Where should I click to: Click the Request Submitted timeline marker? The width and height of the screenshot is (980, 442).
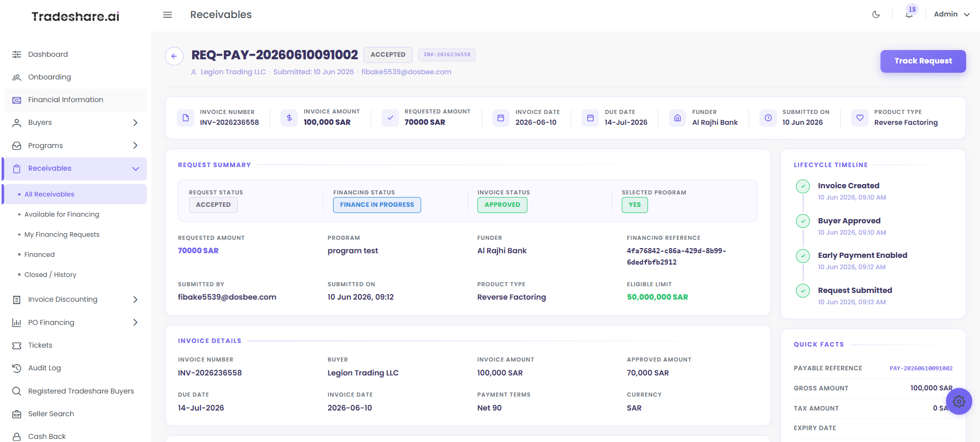pyautogui.click(x=803, y=291)
